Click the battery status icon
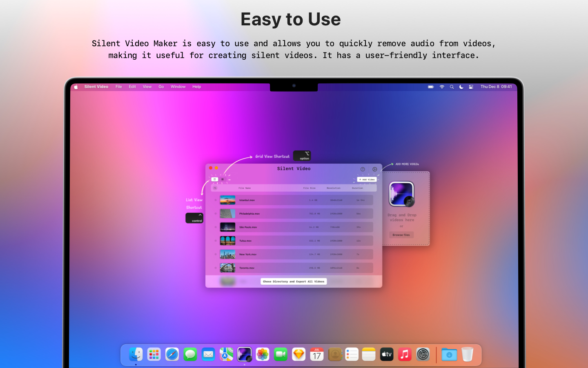 point(431,87)
